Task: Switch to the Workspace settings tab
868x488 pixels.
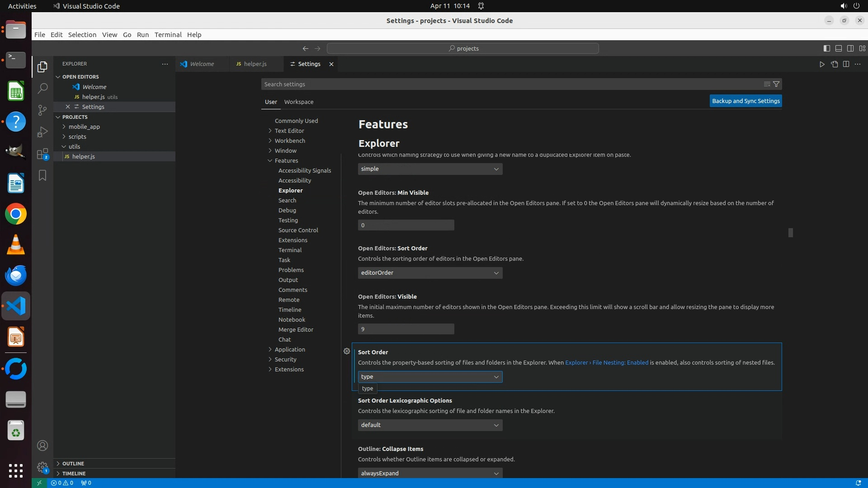Action: [298, 102]
